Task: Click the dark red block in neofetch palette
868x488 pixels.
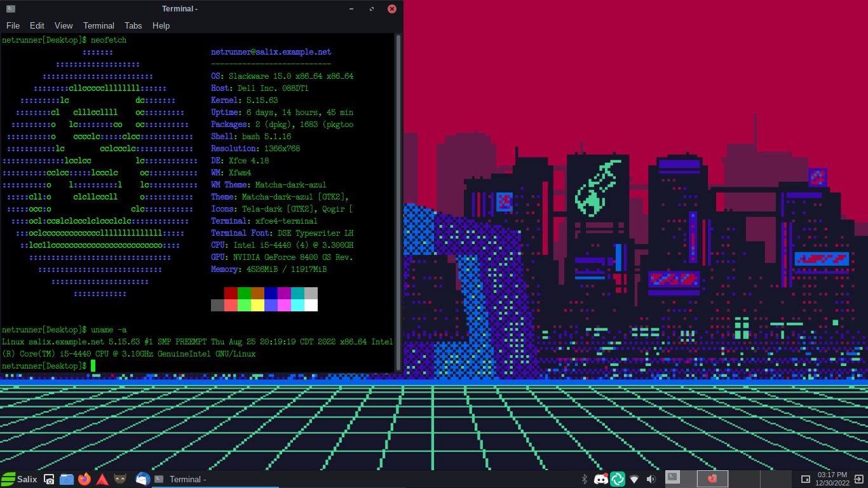Action: [x=231, y=293]
